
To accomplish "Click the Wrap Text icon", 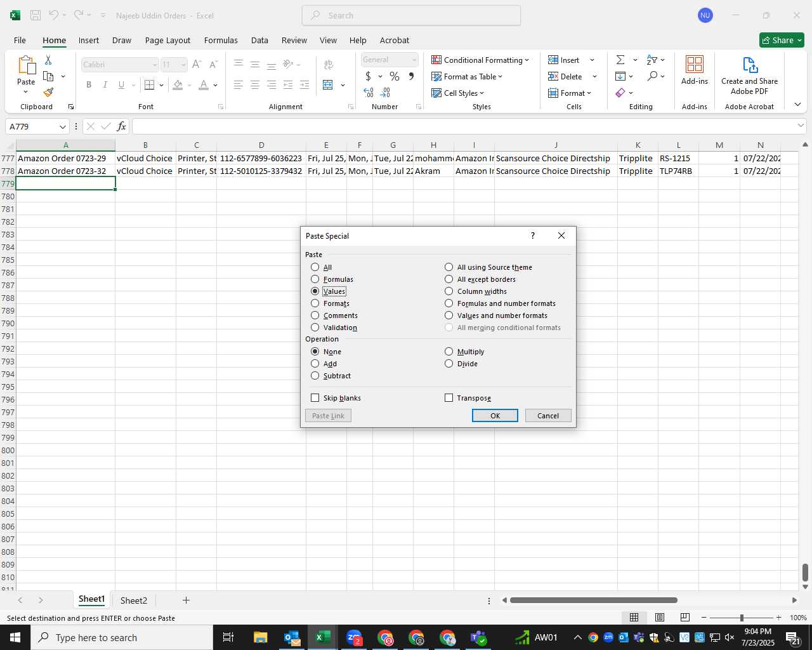I will pos(329,64).
